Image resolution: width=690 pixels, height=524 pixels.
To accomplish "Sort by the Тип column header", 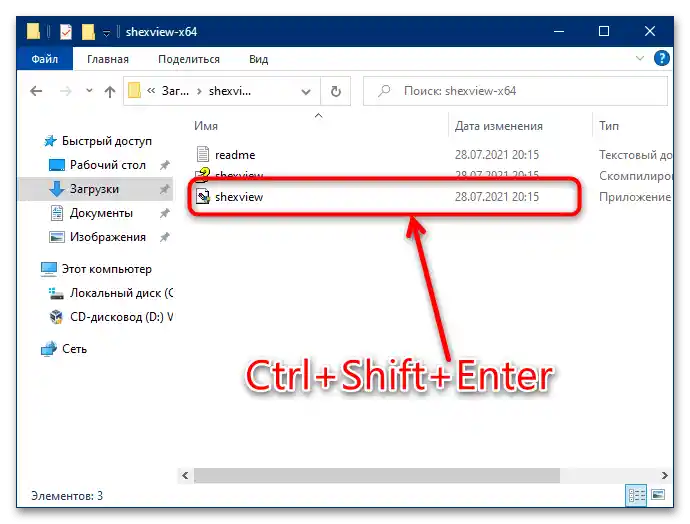I will tap(609, 126).
